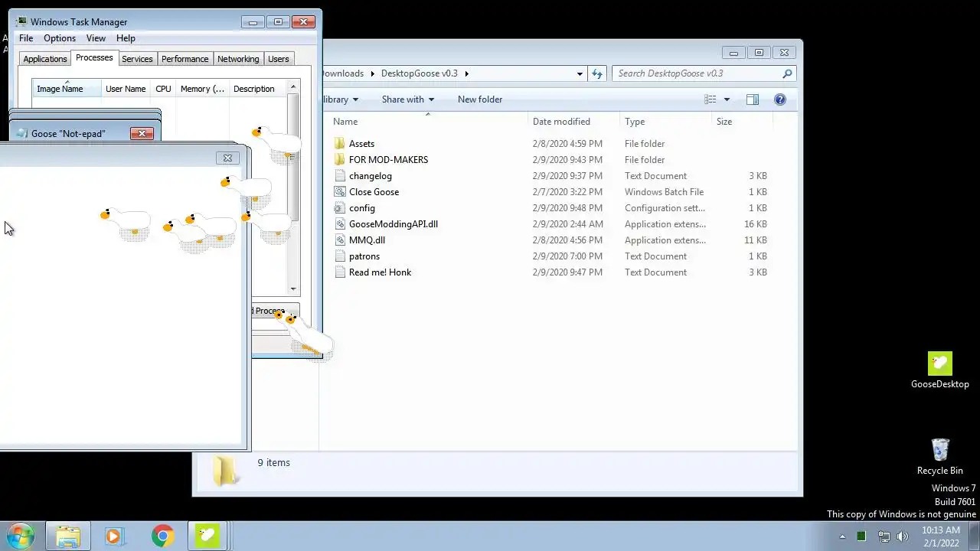Screen dimensions: 980x551
Task: Select the MMQ.dll file icon
Action: [340, 240]
